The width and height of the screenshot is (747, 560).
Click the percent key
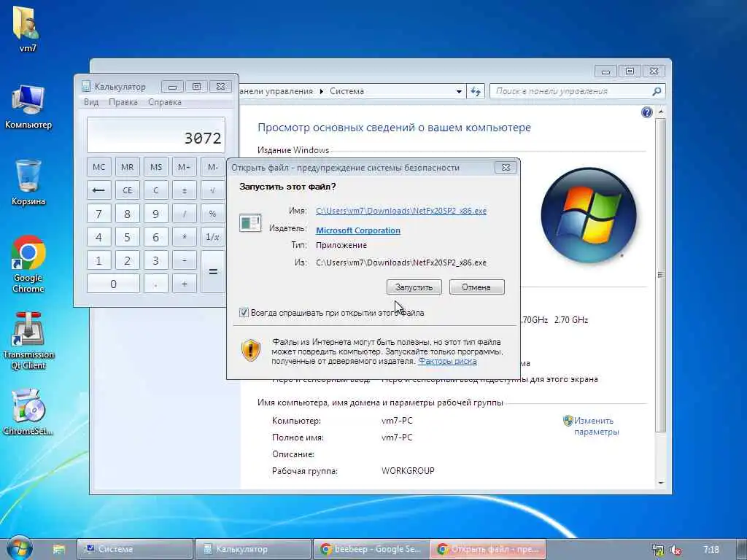[212, 214]
